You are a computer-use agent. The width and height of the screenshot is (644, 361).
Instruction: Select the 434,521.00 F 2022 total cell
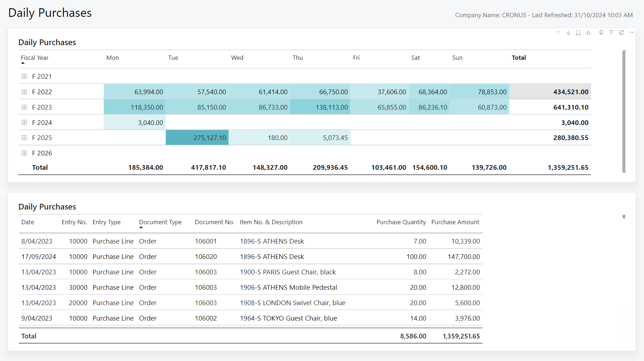[x=550, y=92]
